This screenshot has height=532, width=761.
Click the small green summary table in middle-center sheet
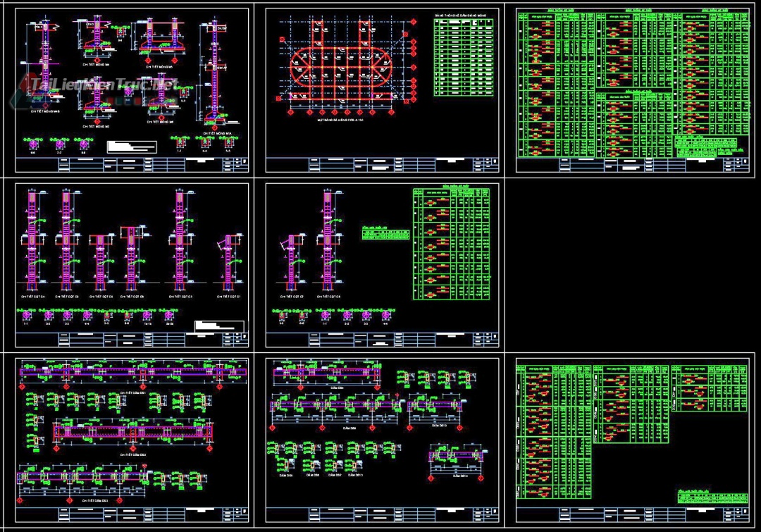point(385,233)
